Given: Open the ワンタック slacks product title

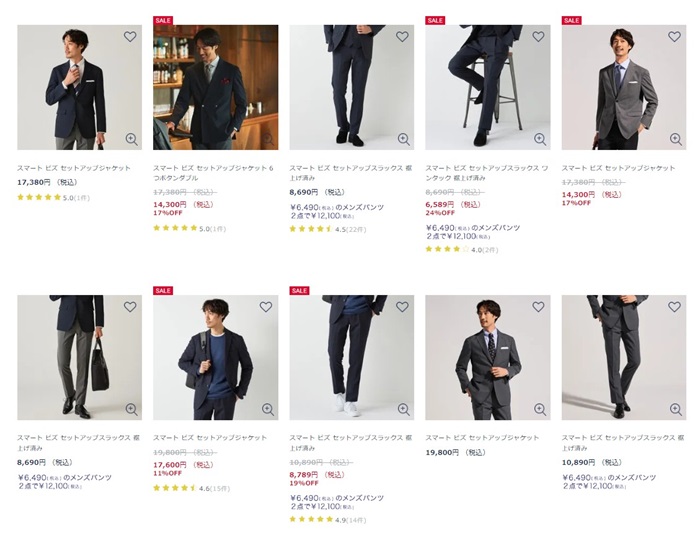Looking at the screenshot, I should (487, 173).
